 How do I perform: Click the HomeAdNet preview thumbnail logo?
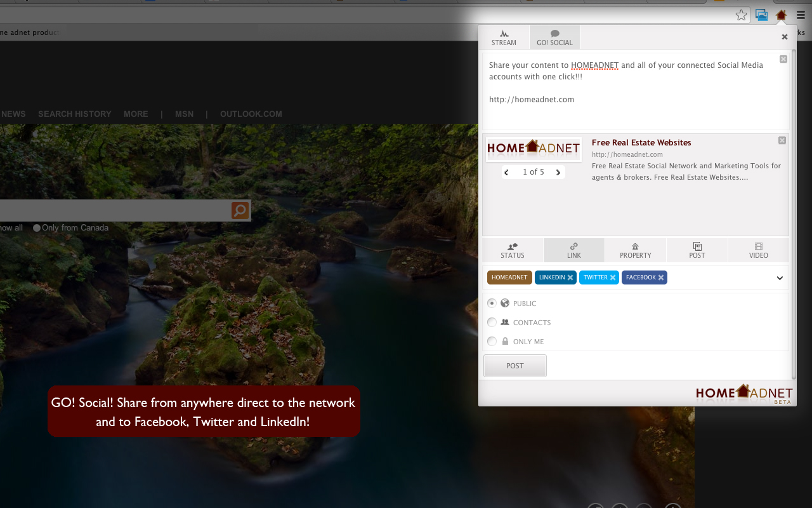coord(534,149)
